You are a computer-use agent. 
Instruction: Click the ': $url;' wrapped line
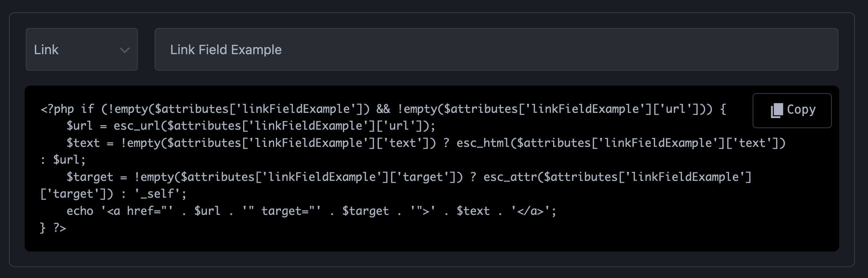coord(63,160)
